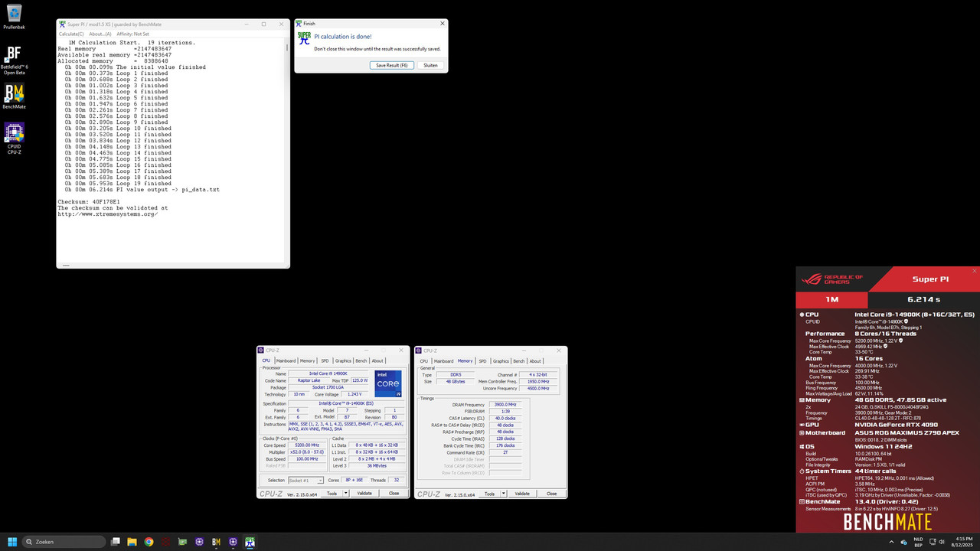This screenshot has height=551, width=980.
Task: Click Affinity: Not Set in Super PI menu
Action: [132, 34]
